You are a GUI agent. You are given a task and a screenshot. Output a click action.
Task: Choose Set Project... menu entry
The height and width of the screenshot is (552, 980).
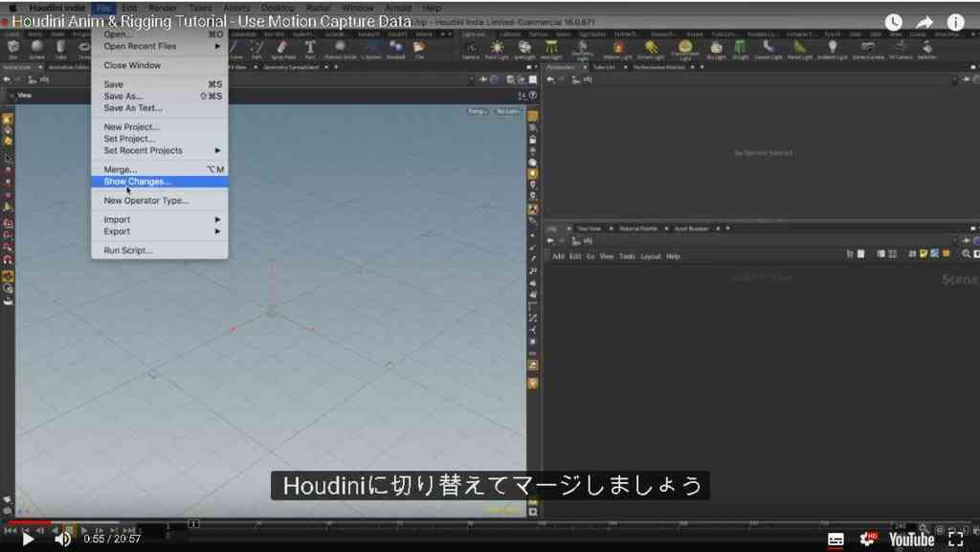pos(160,139)
